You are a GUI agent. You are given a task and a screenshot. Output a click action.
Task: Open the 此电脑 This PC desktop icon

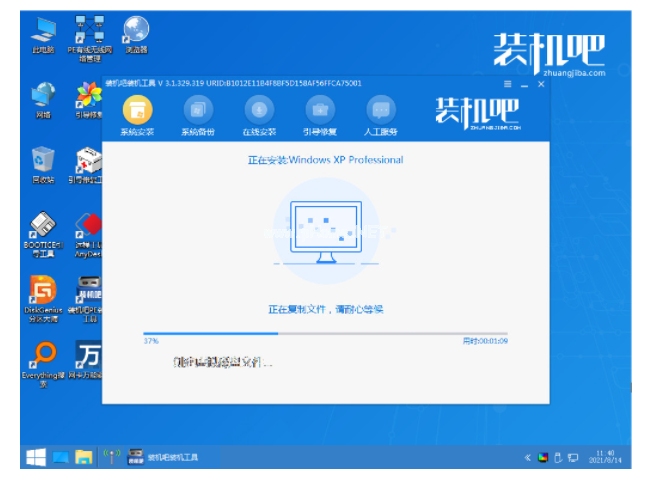[43, 36]
